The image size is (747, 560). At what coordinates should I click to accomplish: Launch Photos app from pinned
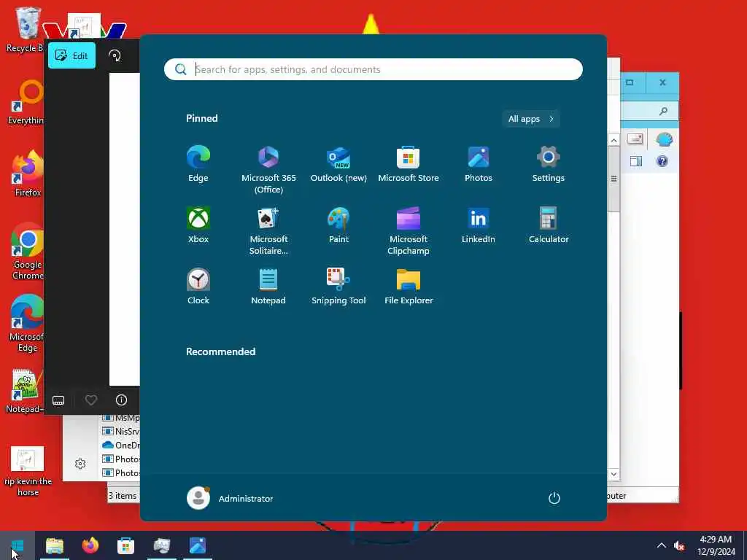point(479,164)
